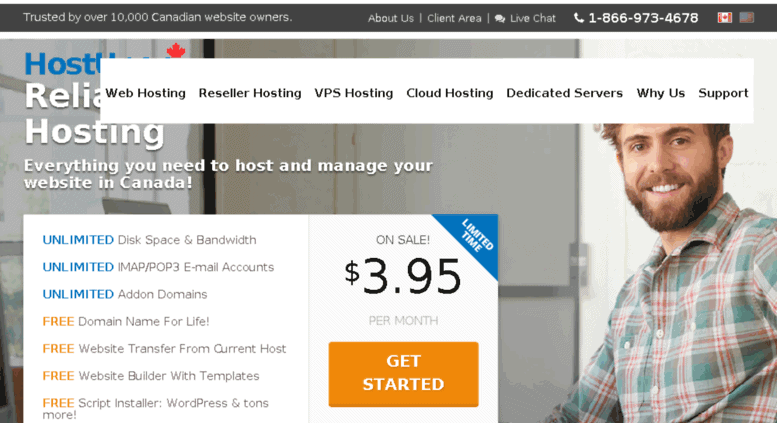Select Cloud Hosting in navigation
Screen dimensions: 777x423
[x=450, y=93]
